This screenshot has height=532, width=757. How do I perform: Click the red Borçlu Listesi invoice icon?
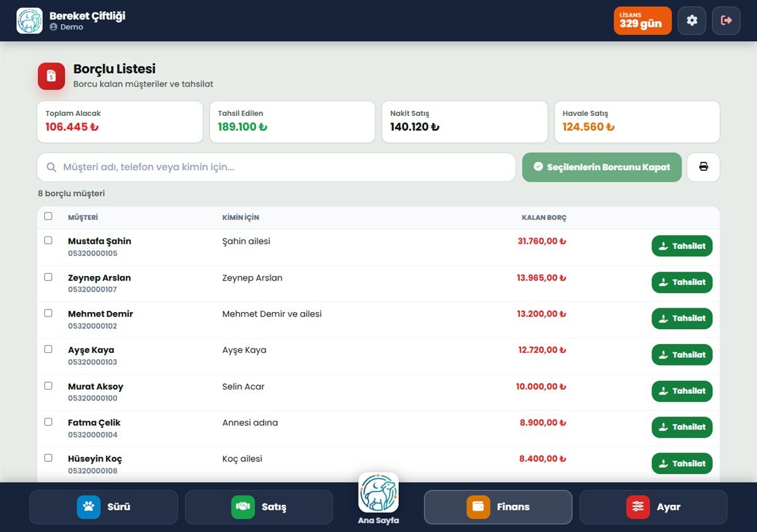coord(51,76)
